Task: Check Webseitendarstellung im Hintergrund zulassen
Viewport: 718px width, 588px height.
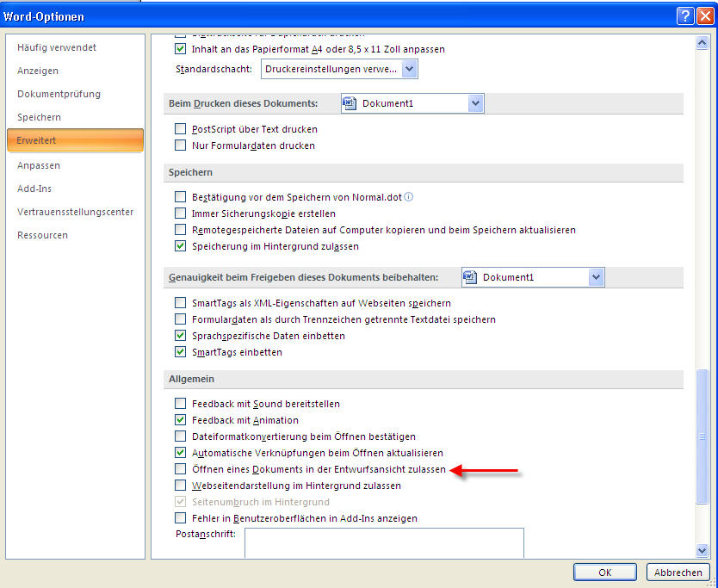Action: coord(181,486)
